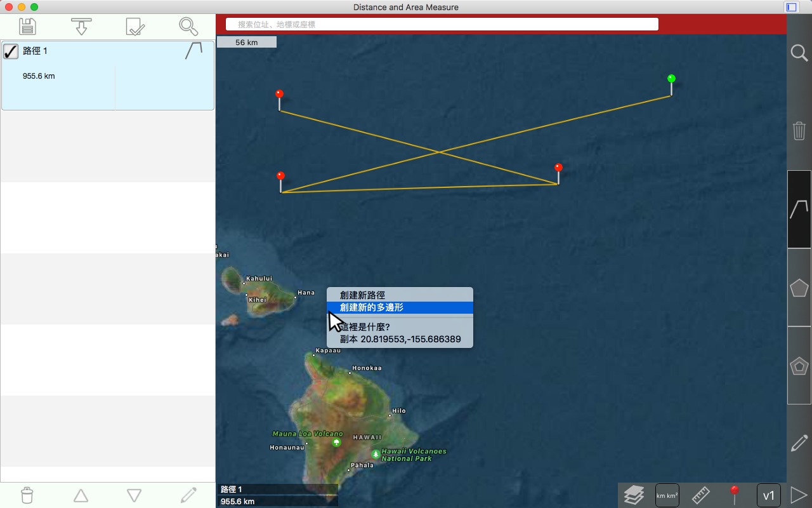Click the ruler icon in bottom toolbar

(x=701, y=495)
